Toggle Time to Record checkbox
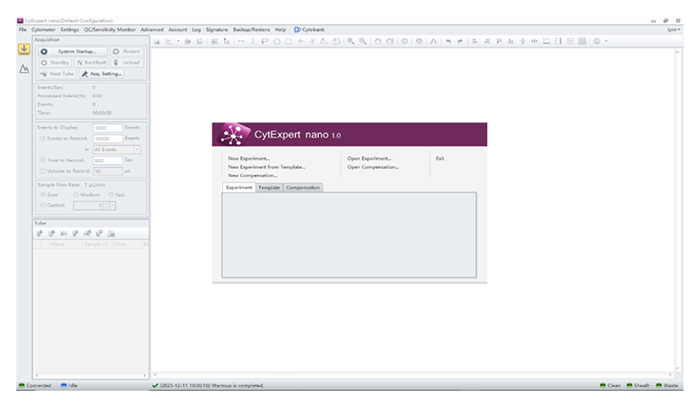Image resolution: width=700 pixels, height=413 pixels. pyautogui.click(x=43, y=160)
